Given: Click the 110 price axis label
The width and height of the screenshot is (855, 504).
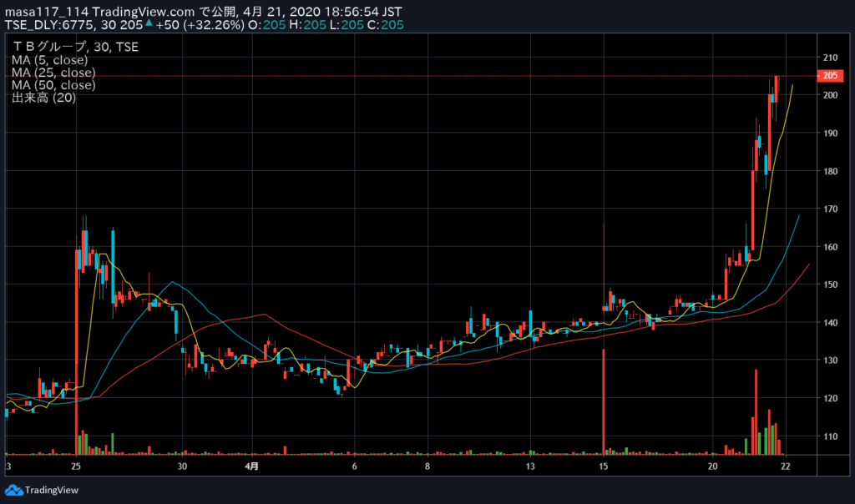Looking at the screenshot, I should click(x=831, y=436).
